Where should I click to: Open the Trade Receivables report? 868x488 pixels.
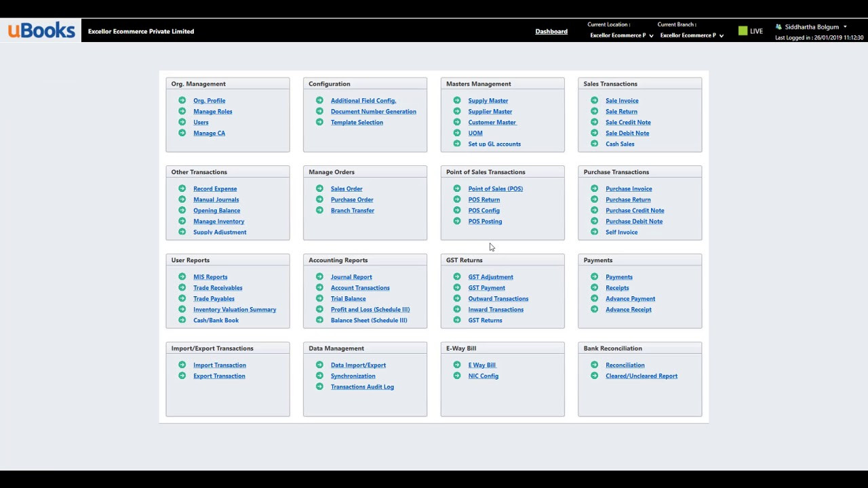(x=218, y=287)
